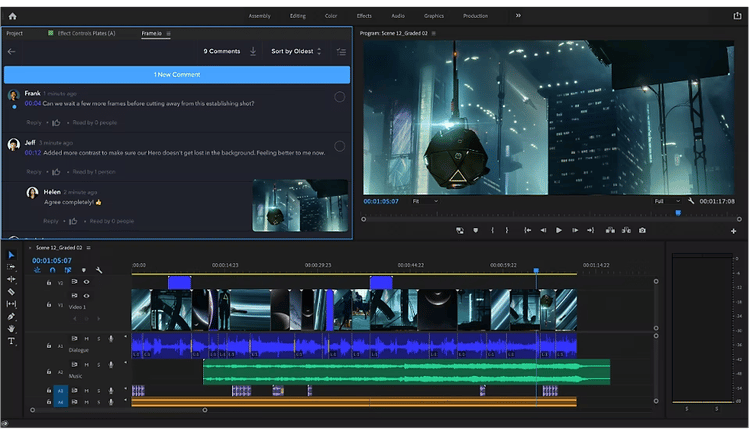
Task: Enable voice-over record on Dialogue track
Action: (111, 339)
